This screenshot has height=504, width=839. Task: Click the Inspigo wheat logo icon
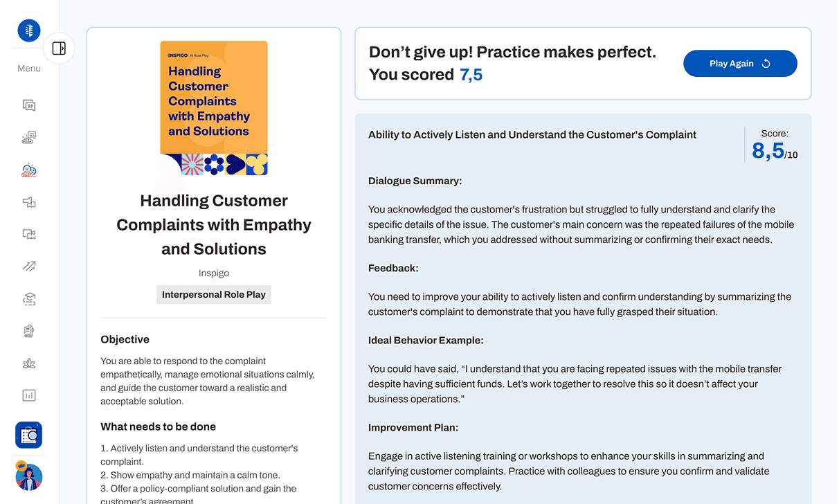[x=29, y=30]
